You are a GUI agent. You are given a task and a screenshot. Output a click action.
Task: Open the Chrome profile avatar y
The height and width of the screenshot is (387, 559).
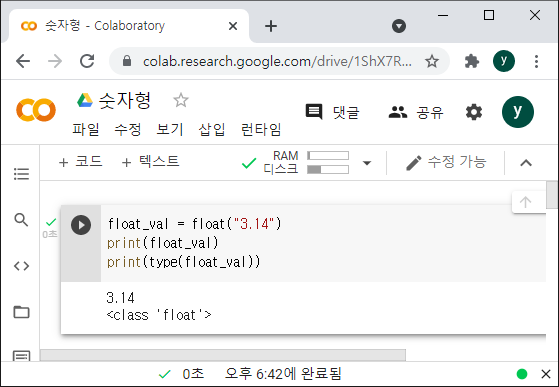504,61
